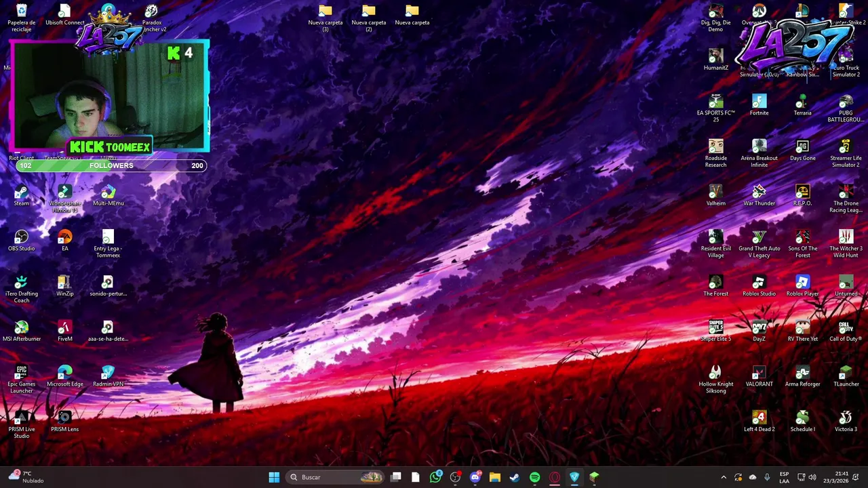Image resolution: width=868 pixels, height=488 pixels.
Task: Open the iTero Drafting Coach shortcut
Action: click(22, 289)
